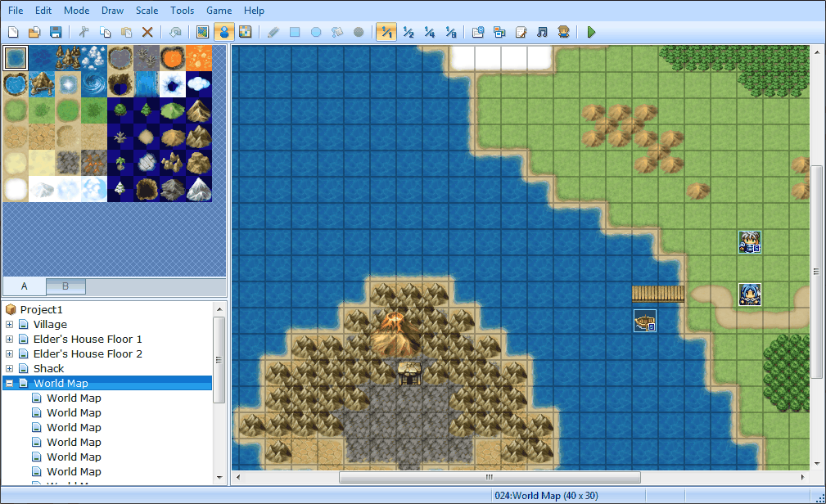Open the Help menu
Screen dimensions: 826x504
coord(254,11)
